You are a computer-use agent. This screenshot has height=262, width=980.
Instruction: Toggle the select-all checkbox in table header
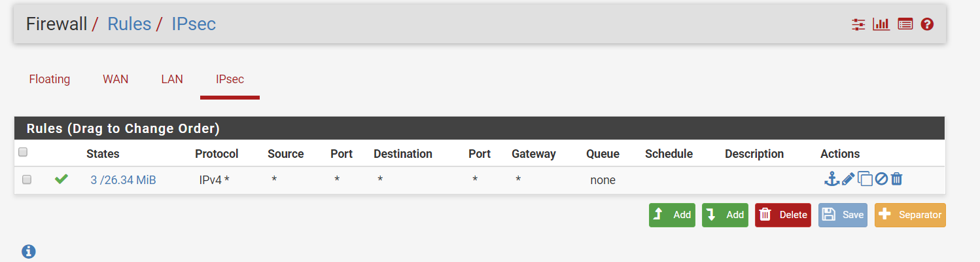point(23,153)
